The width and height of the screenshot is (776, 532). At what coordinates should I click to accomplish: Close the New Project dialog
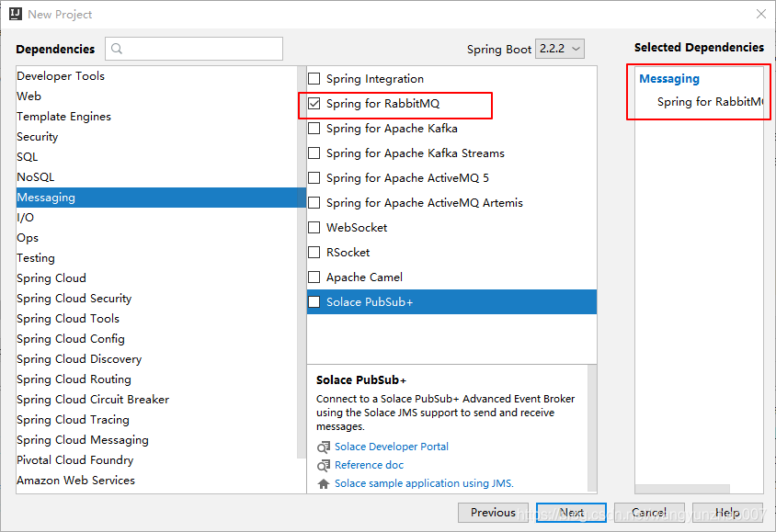click(761, 14)
